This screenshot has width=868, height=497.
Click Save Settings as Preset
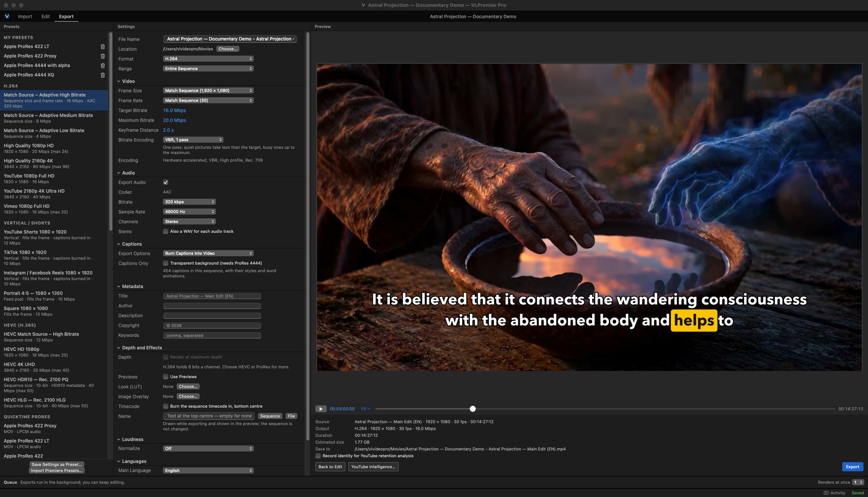(x=57, y=464)
